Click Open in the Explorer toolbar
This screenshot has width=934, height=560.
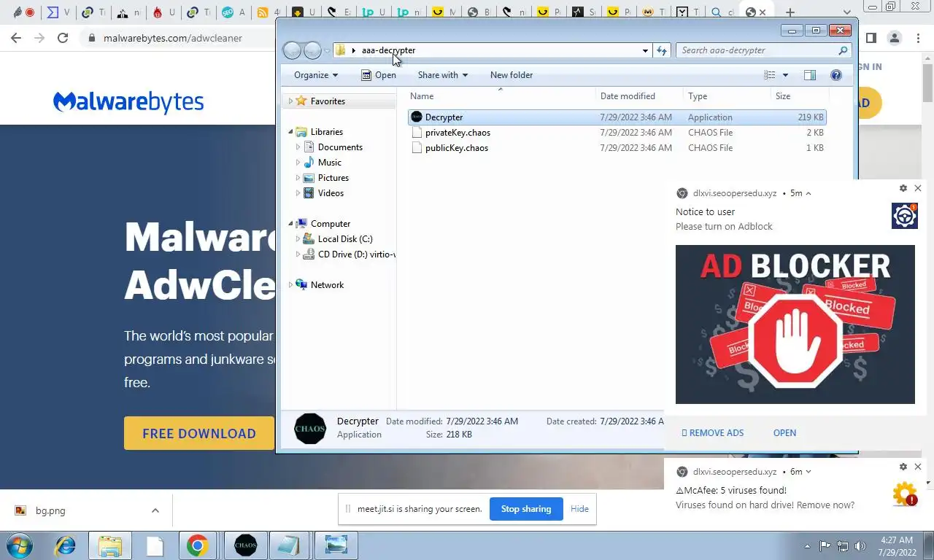[379, 75]
